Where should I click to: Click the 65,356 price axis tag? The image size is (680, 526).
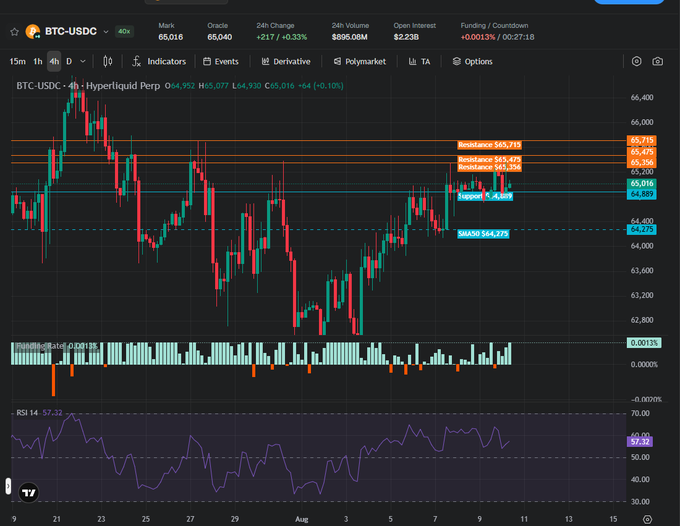tap(641, 162)
